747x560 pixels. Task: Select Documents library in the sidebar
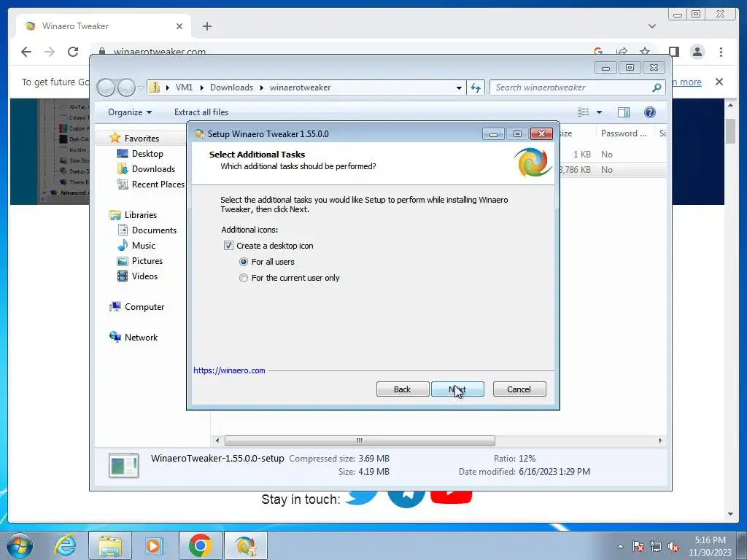[154, 230]
